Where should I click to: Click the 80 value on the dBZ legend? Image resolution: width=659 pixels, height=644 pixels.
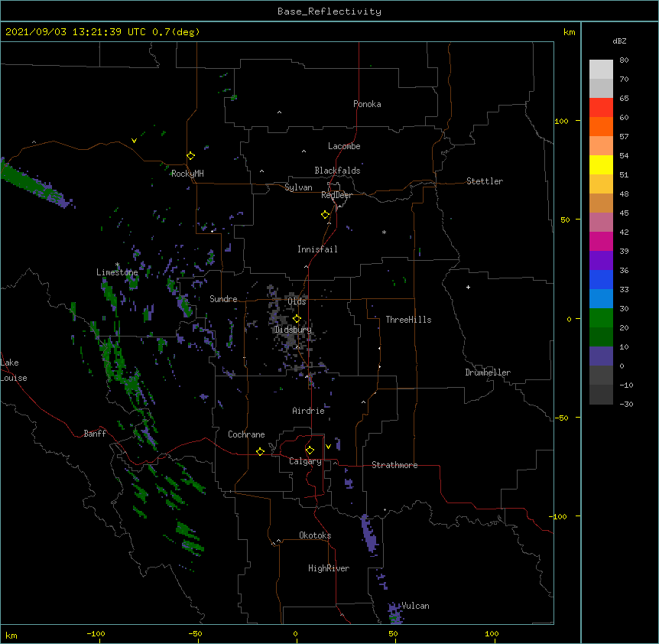(624, 60)
